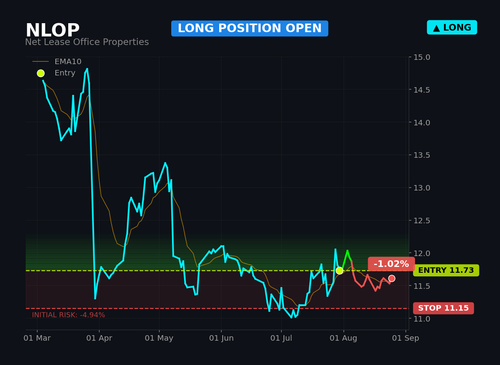
Task: Click the EMA10 legend line sample
Action: pyautogui.click(x=41, y=62)
